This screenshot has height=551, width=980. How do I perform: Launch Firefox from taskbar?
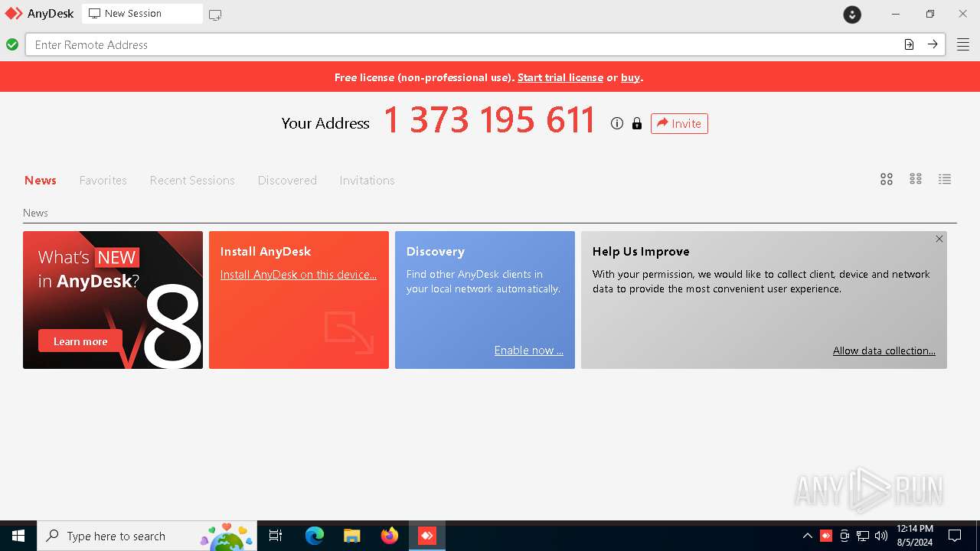(x=390, y=536)
